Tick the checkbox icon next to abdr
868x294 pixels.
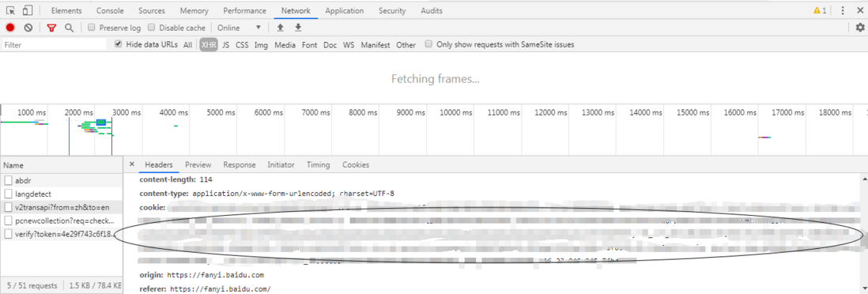9,180
